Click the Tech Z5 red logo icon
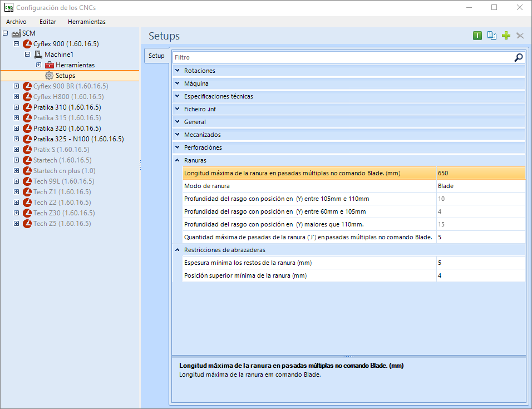This screenshot has width=532, height=409. [27, 224]
